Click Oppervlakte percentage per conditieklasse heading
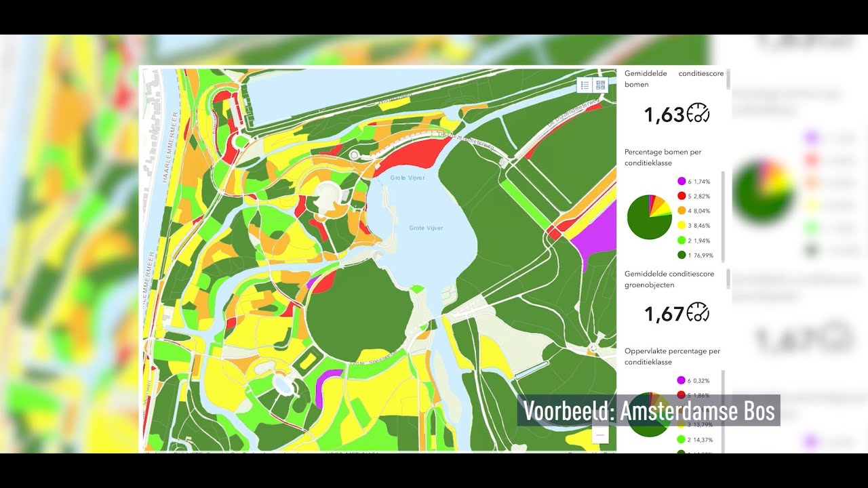 point(673,357)
